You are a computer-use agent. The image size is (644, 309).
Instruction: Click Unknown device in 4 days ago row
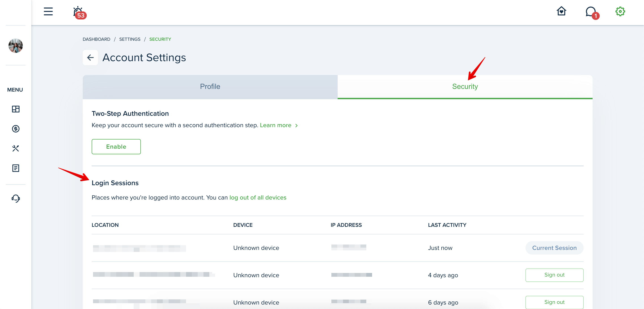(x=256, y=275)
